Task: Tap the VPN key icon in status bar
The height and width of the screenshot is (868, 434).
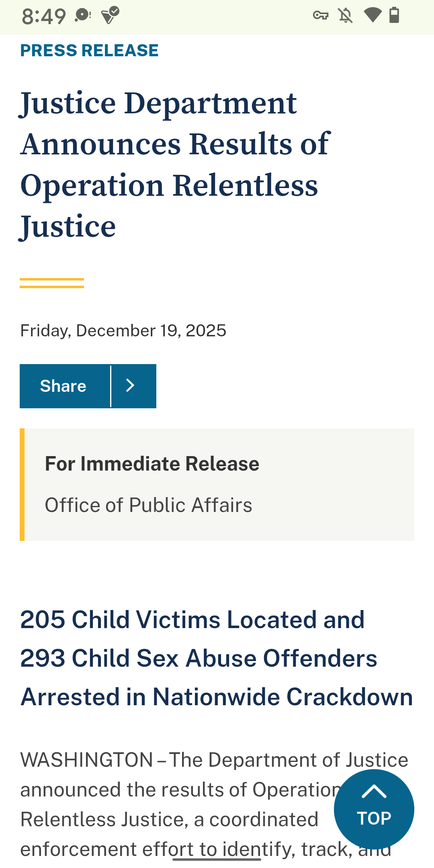Action: pos(321,16)
